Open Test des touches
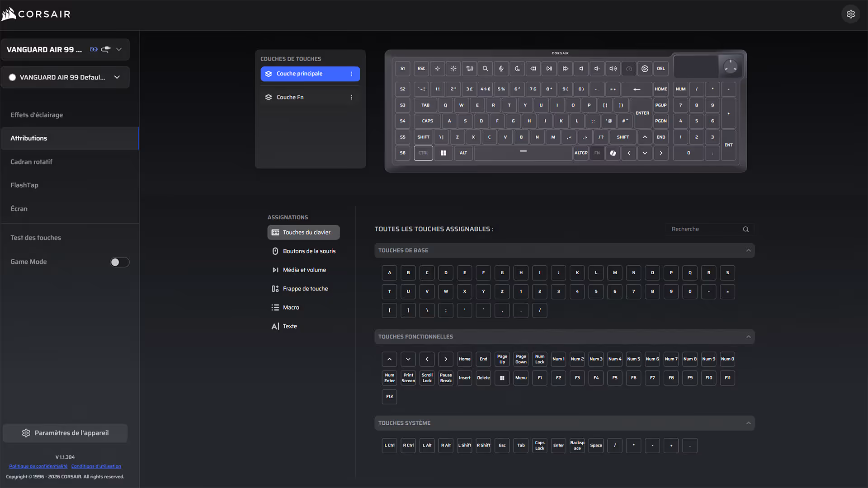 coord(70,238)
